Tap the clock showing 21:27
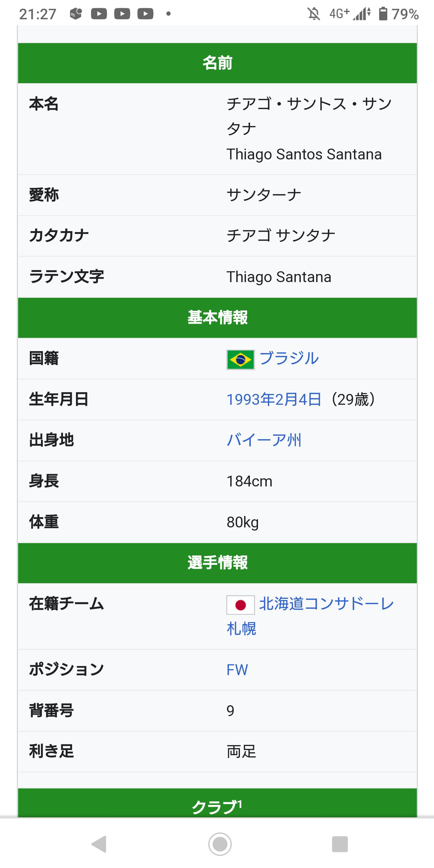The width and height of the screenshot is (434, 868). (38, 14)
